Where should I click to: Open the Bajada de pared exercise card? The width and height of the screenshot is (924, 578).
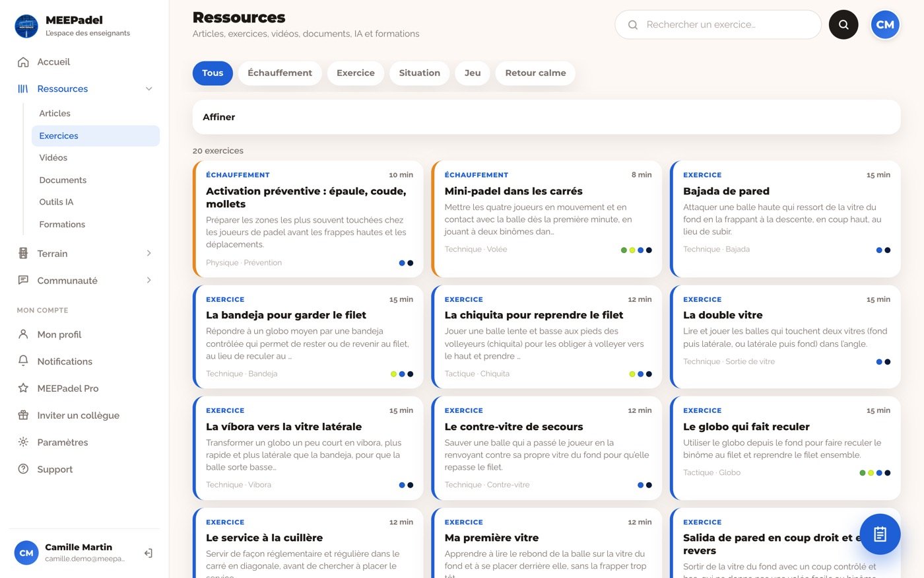coord(785,219)
